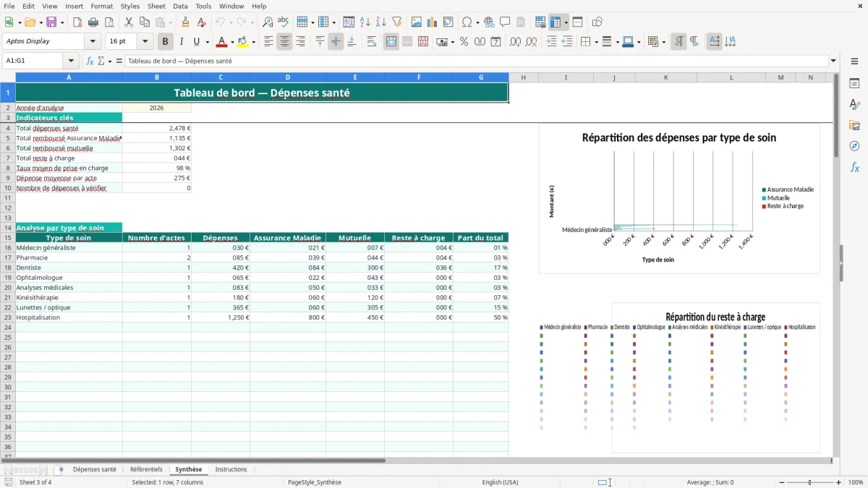Viewport: 868px width, 488px height.
Task: Open sidebar Gallery panel
Action: 854,126
